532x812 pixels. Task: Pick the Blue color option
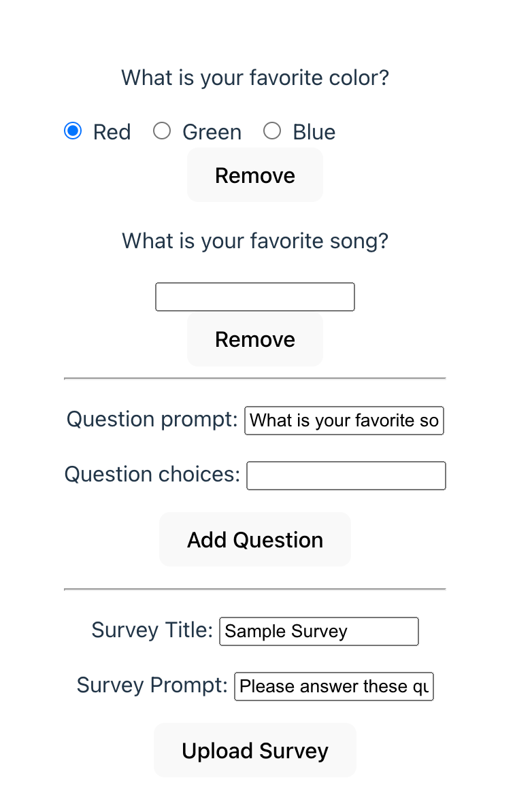[273, 131]
